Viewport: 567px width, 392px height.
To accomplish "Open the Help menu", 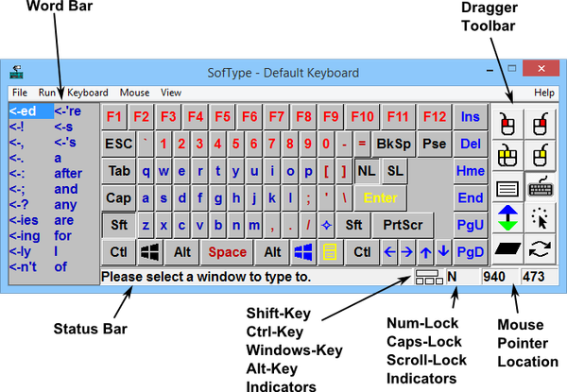I will click(x=544, y=93).
